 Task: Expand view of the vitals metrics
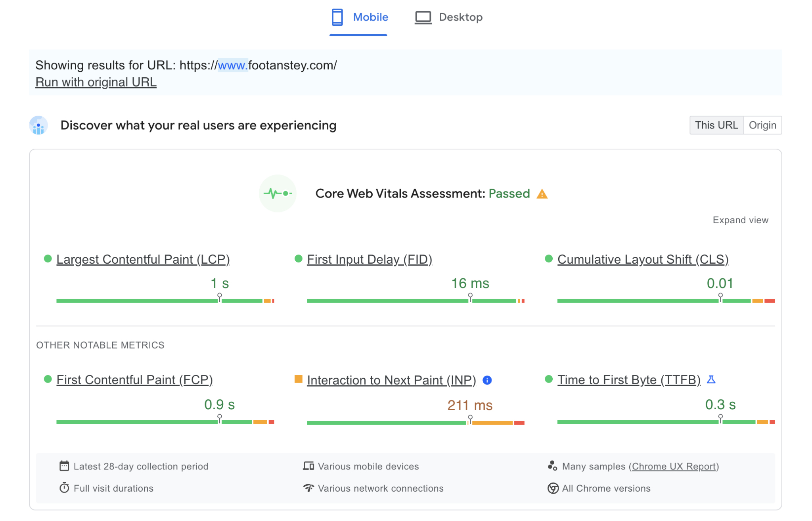(740, 220)
